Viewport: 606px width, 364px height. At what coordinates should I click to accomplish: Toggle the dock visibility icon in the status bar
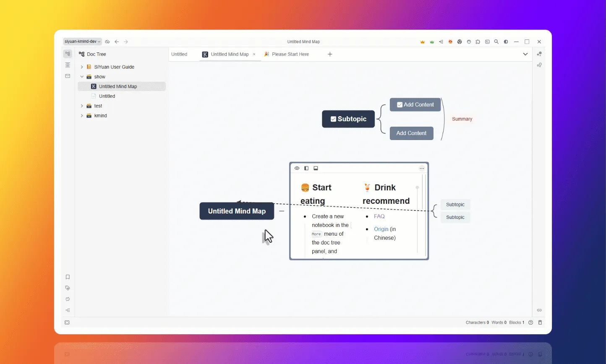pyautogui.click(x=67, y=322)
